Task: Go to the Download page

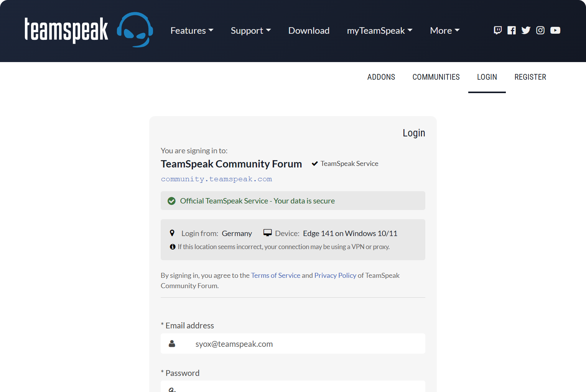Action: point(309,31)
